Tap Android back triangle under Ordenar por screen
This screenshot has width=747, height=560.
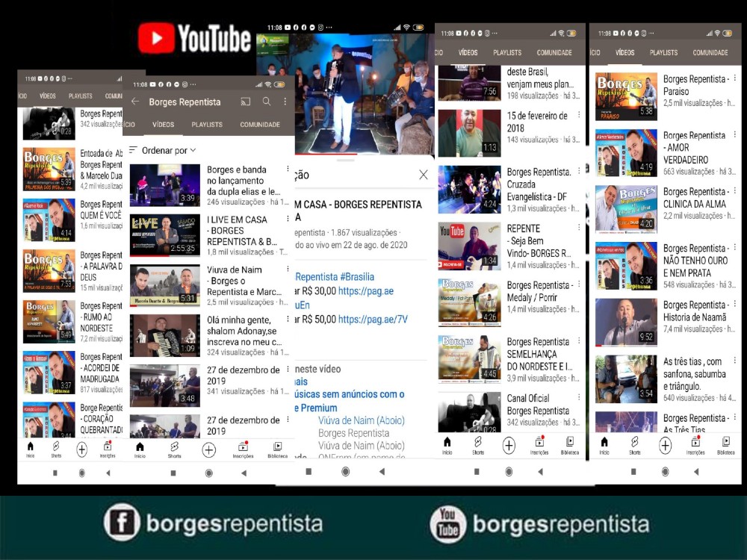click(244, 473)
